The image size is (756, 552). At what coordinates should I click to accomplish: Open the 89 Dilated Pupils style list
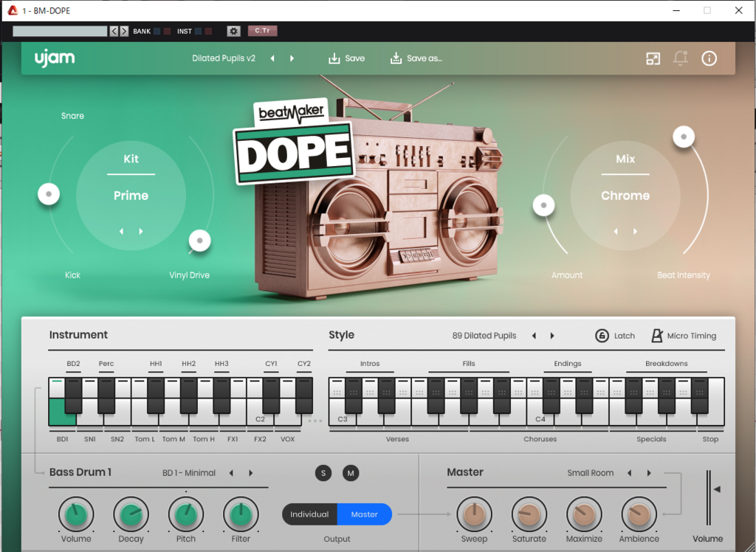(x=484, y=336)
